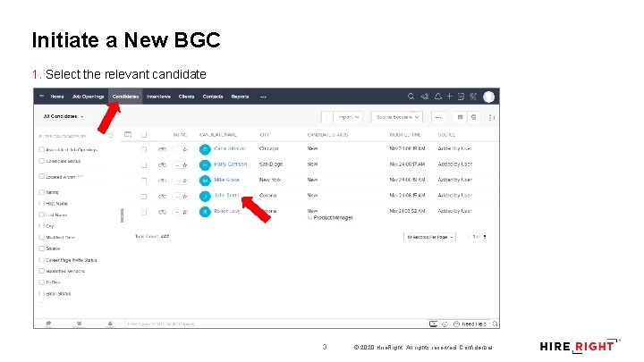Click the search icon in bottom-right corner
This screenshot has height=362, width=644.
[x=496, y=324]
